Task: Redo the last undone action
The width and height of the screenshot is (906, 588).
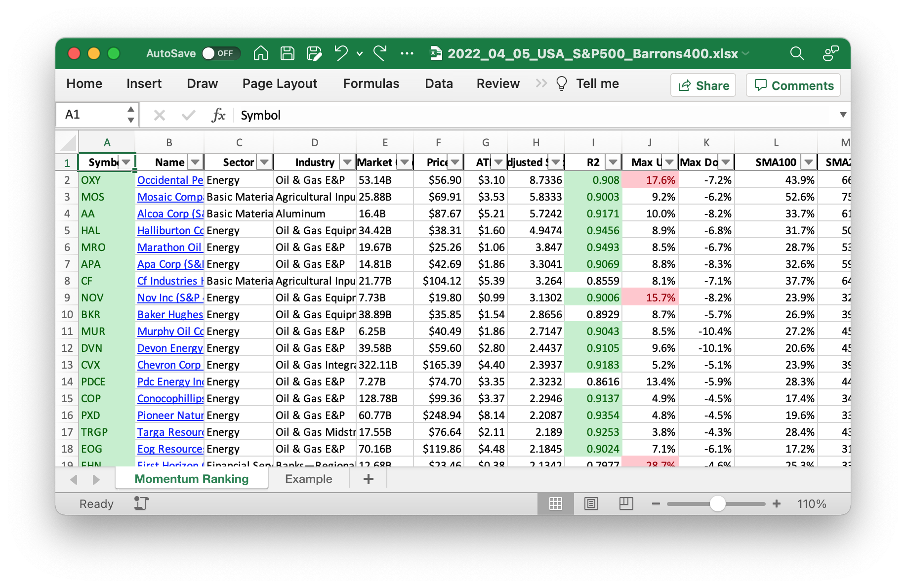Action: coord(380,53)
